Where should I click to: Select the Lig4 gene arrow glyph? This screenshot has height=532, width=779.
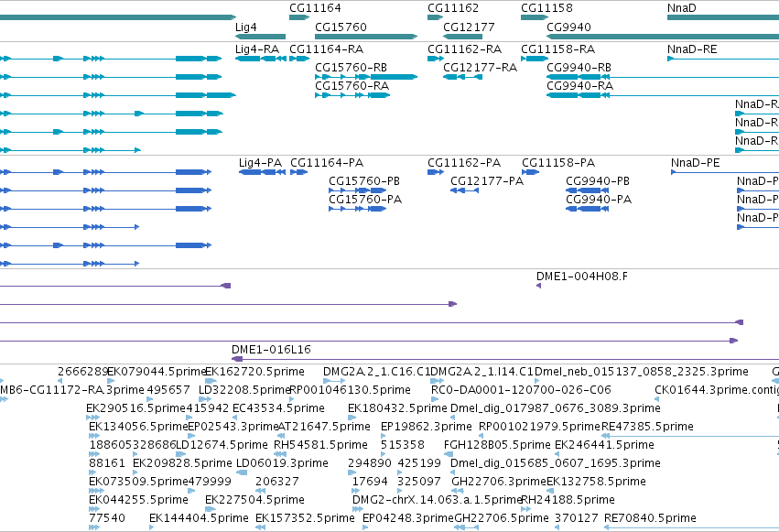260,37
